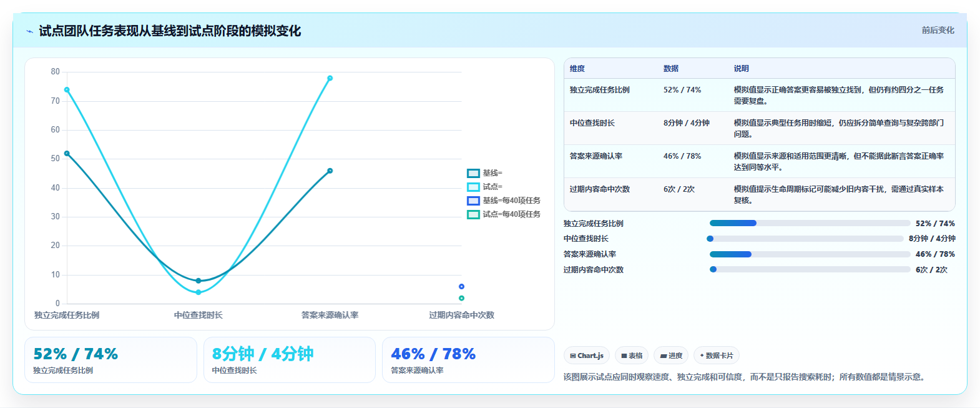
Task: Click the 基线 point at 答案来源确认率 near 46
Action: point(330,171)
